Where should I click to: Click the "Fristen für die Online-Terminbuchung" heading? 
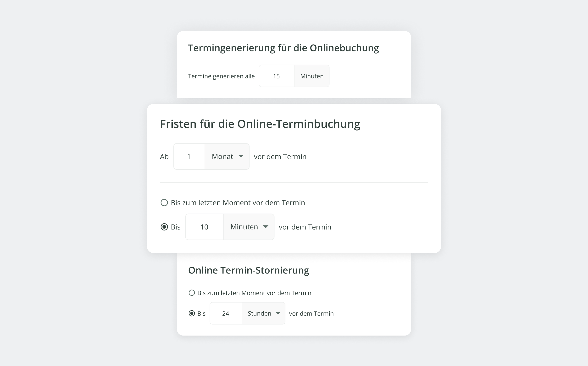coord(260,124)
